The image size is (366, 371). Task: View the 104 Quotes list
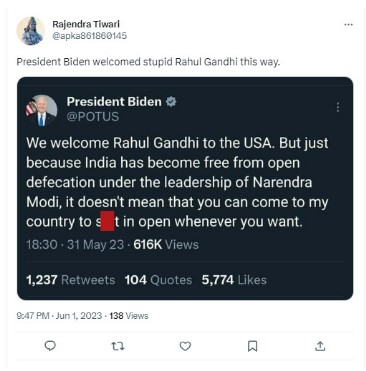[x=158, y=280]
